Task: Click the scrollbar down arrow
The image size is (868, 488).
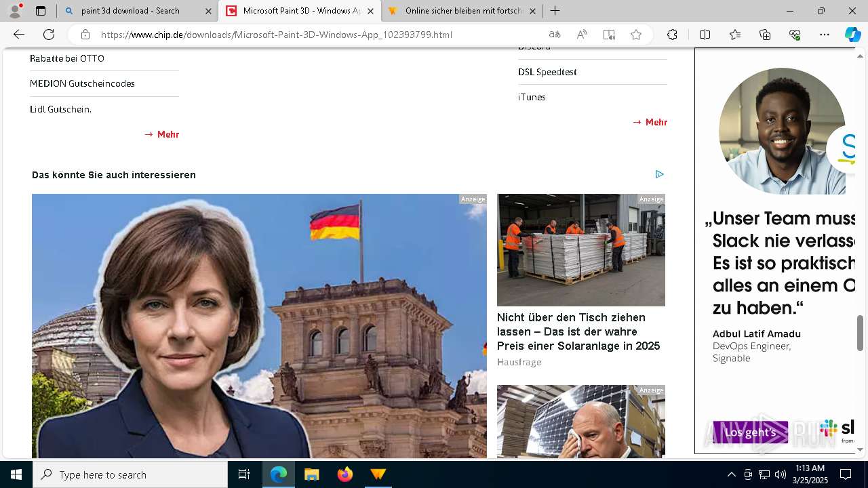Action: point(861,449)
